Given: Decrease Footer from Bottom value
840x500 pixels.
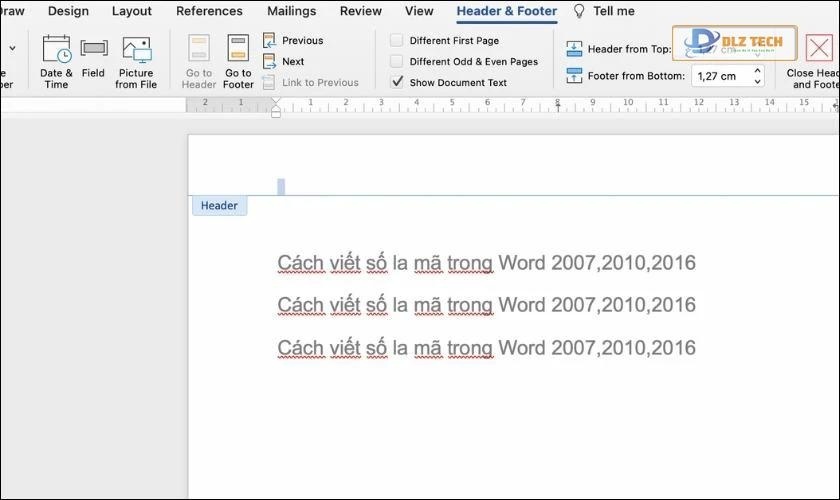Looking at the screenshot, I should pyautogui.click(x=756, y=81).
